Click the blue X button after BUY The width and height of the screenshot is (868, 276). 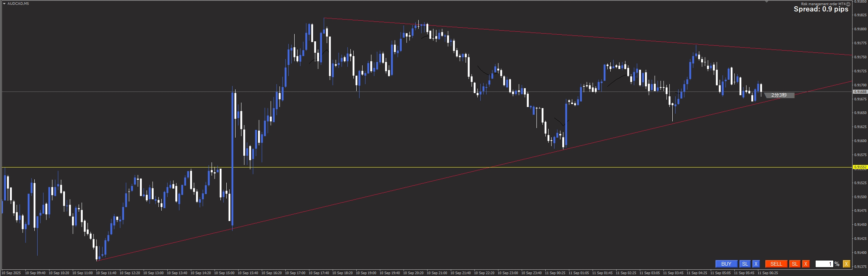756,264
